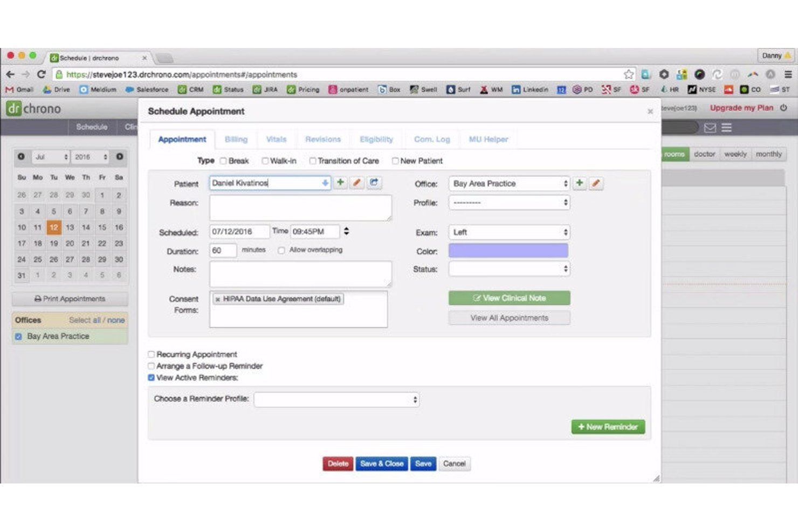Screen dimensions: 798x532
Task: Click the browser back arrow
Action: tap(10, 74)
